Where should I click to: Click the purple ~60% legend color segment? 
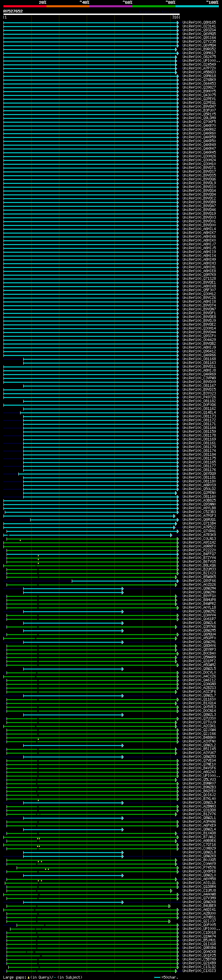[x=111, y=6]
